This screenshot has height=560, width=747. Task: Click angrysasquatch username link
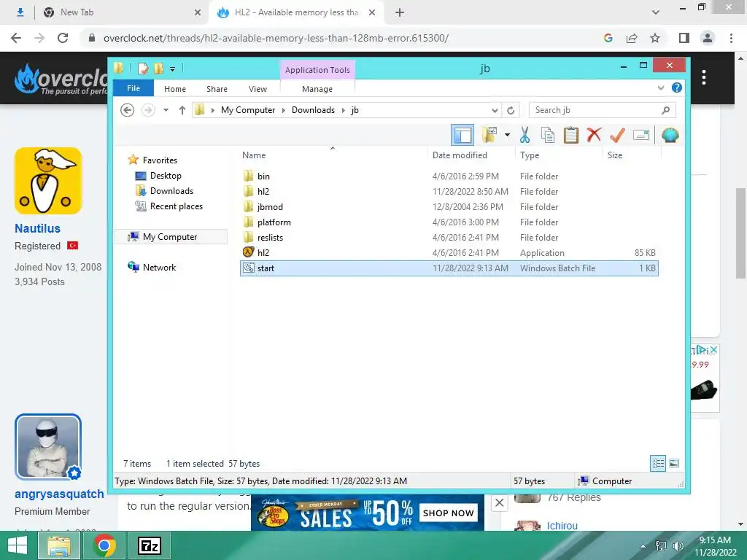[59, 494]
